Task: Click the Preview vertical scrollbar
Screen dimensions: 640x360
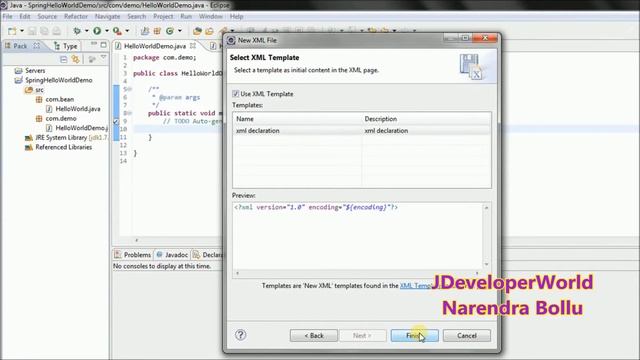Action: [486, 236]
